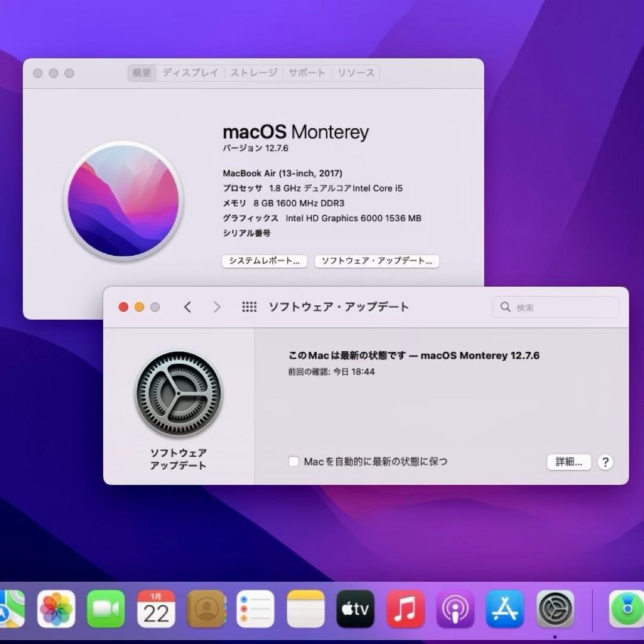Switch to the ディスプレイ tab
This screenshot has width=644, height=644.
point(190,72)
